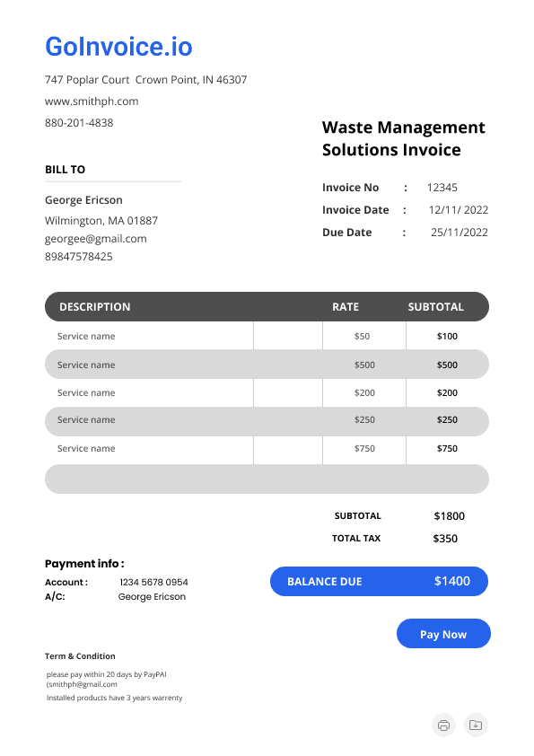Click the SUBTOTAL column header in table

tap(435, 307)
